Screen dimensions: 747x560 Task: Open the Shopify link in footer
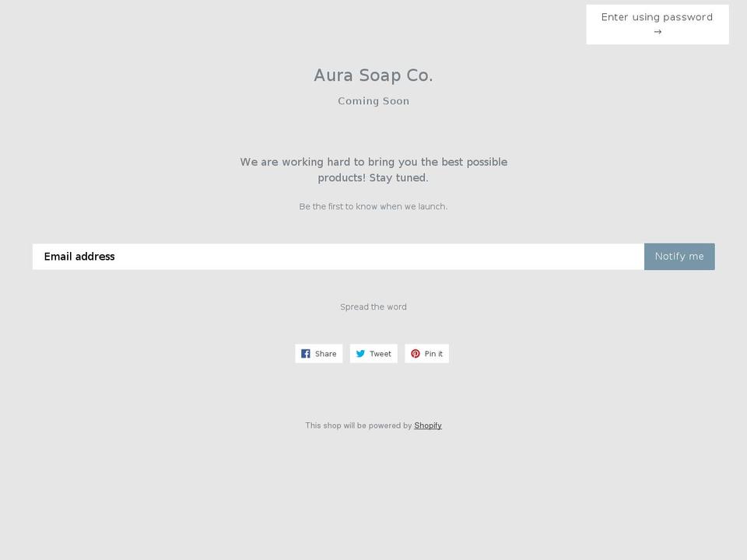[x=428, y=425]
